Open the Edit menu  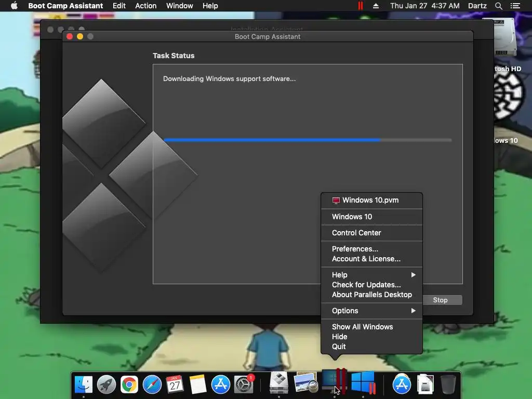click(119, 6)
